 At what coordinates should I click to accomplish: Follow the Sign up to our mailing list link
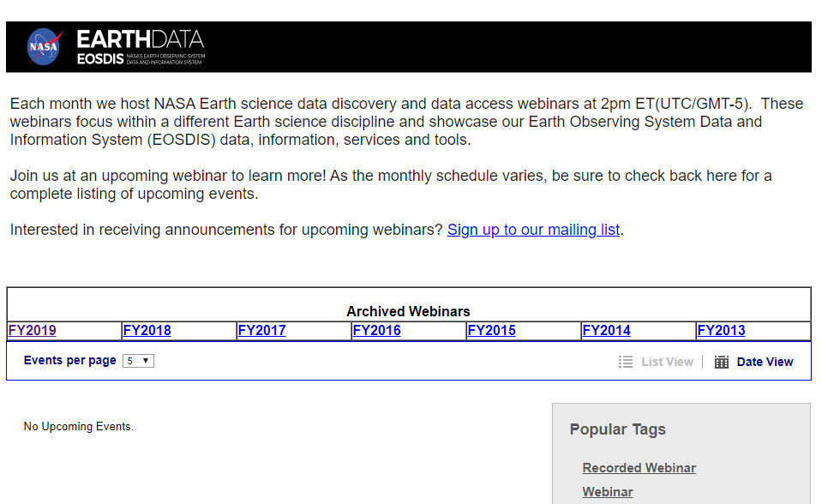(x=533, y=230)
